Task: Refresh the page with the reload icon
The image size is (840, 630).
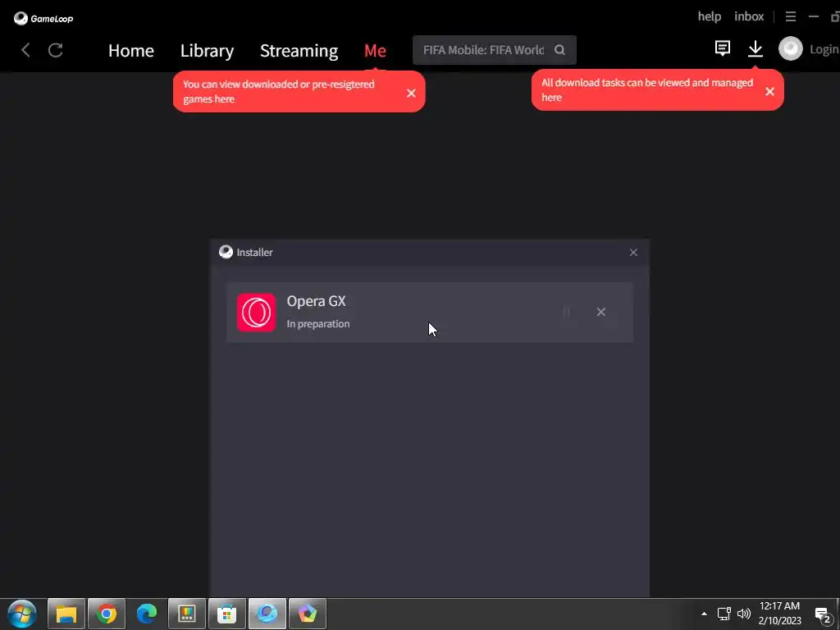Action: 56,50
